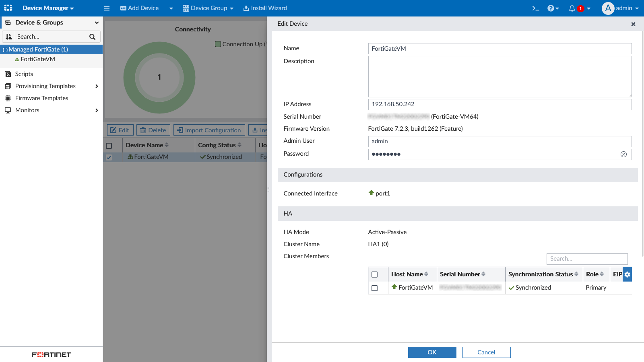Click the Import Configuration button
Image resolution: width=644 pixels, height=362 pixels.
point(209,130)
